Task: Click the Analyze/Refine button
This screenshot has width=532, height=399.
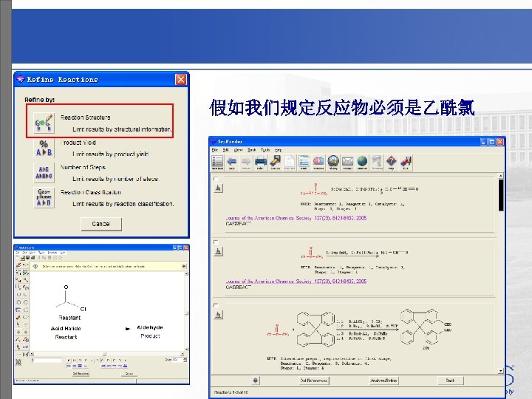Action: tap(383, 381)
